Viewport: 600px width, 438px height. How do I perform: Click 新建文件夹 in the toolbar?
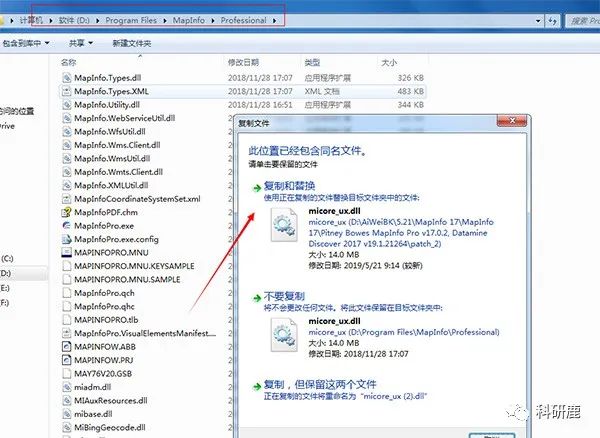[134, 43]
